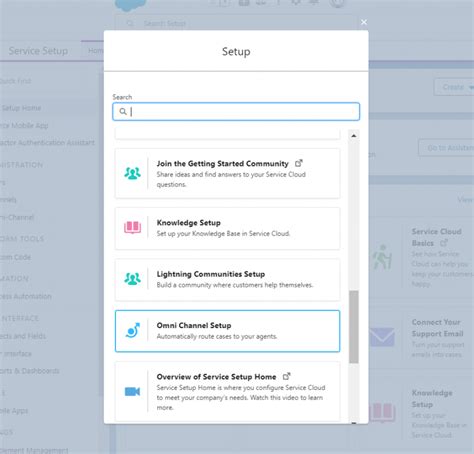Click the background Search Setup field

(235, 23)
